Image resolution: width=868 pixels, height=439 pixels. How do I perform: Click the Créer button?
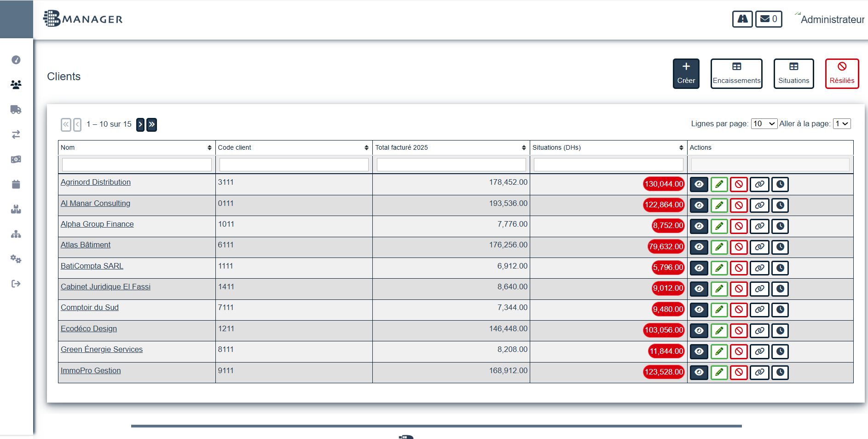click(x=686, y=74)
